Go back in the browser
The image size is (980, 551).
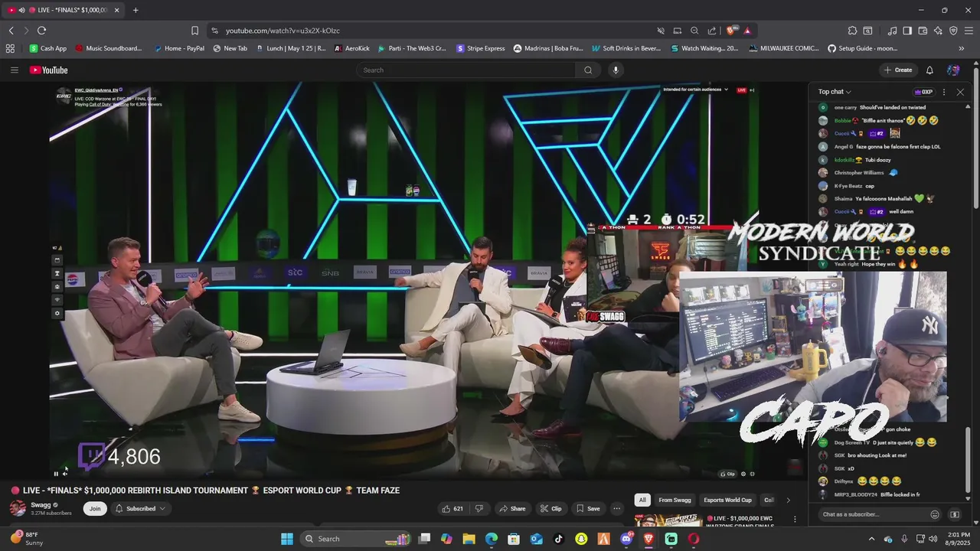(11, 31)
